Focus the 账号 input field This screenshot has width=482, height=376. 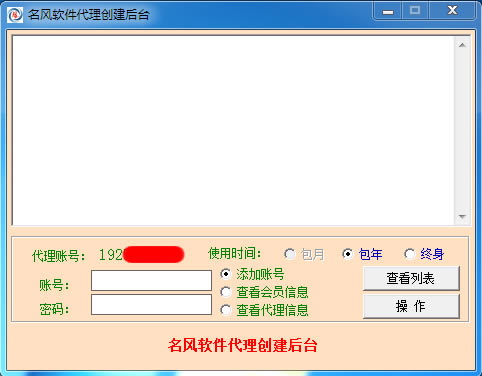(151, 280)
